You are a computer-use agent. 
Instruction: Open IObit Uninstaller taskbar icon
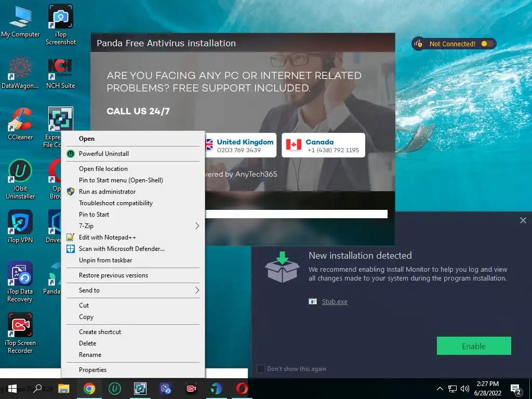115,389
